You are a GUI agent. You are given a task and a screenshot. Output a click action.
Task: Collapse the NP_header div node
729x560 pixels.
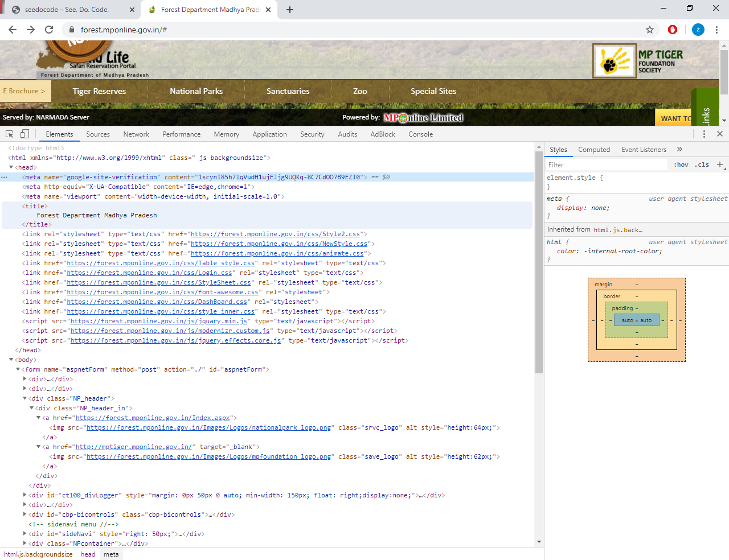pyautogui.click(x=24, y=398)
